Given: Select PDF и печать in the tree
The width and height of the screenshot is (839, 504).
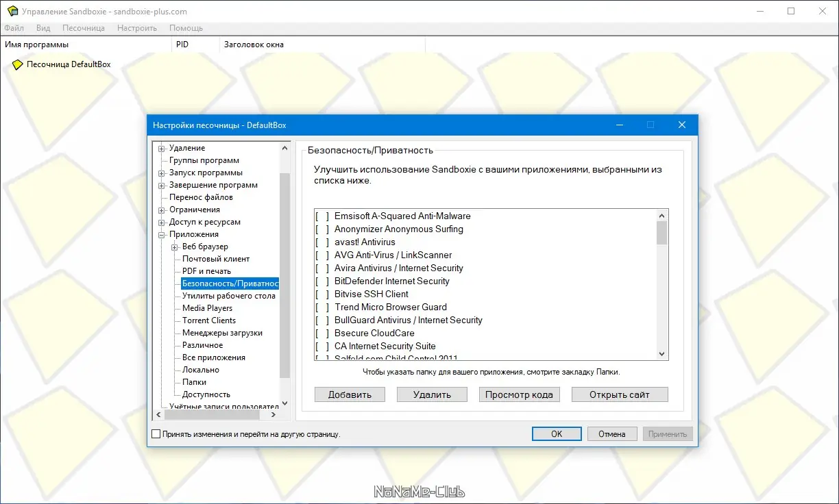Looking at the screenshot, I should (207, 271).
